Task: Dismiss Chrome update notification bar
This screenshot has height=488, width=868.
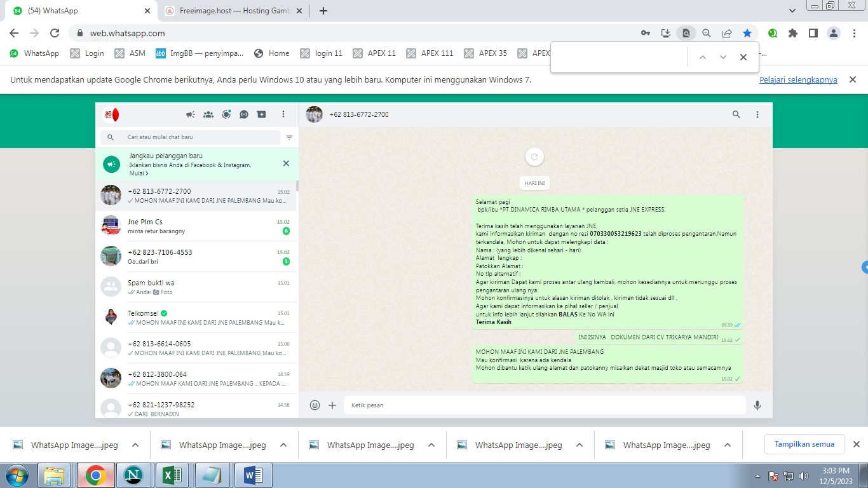Action: click(853, 79)
